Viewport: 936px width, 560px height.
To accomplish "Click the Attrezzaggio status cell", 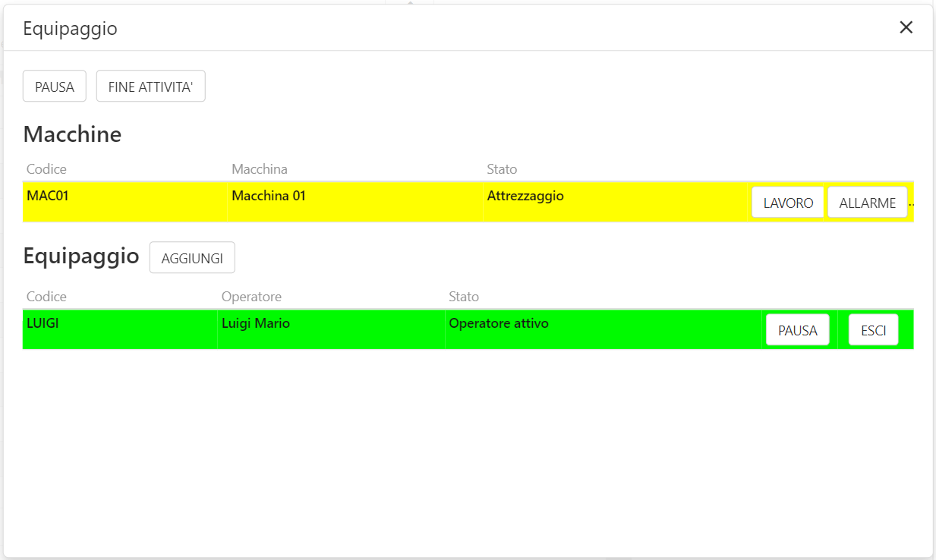I will click(x=525, y=196).
